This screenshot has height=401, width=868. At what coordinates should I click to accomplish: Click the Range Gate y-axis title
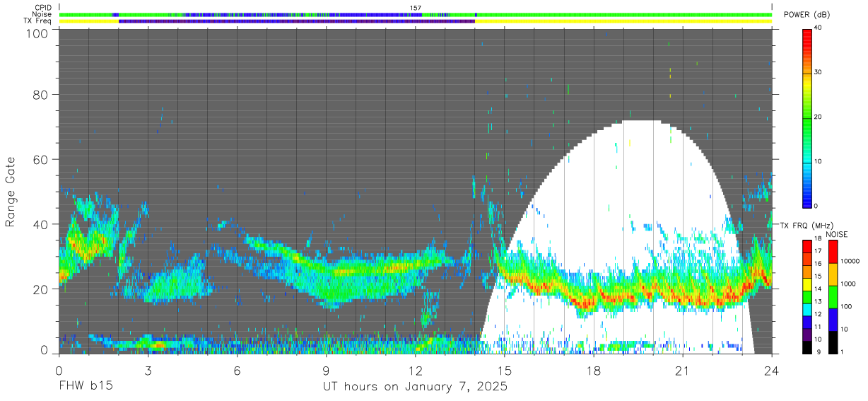click(x=11, y=192)
